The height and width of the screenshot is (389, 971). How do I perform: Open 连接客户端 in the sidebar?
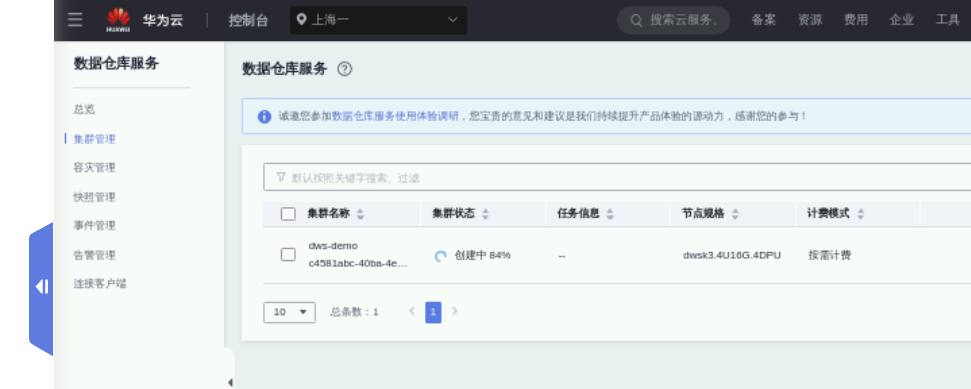coord(100,284)
